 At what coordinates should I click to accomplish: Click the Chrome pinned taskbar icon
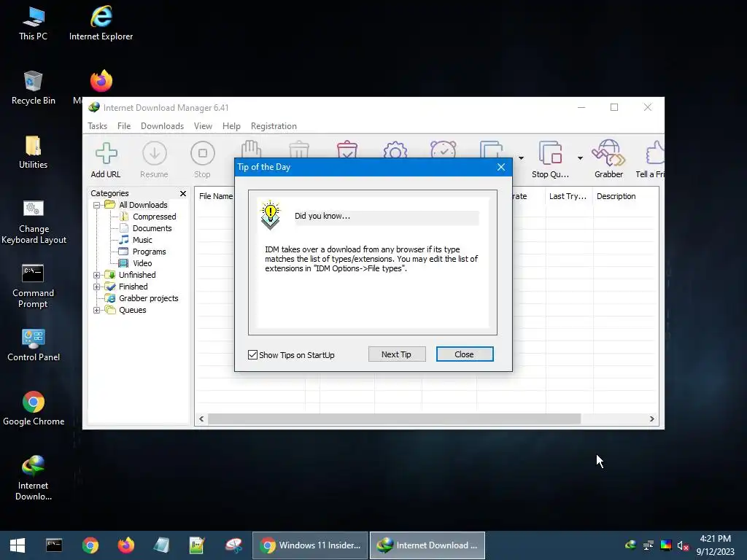pyautogui.click(x=90, y=545)
